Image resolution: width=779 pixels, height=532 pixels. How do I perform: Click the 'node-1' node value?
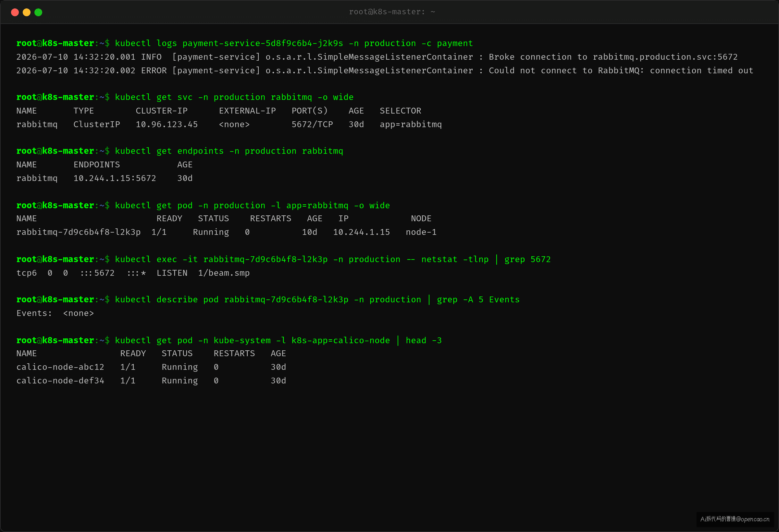coord(421,232)
